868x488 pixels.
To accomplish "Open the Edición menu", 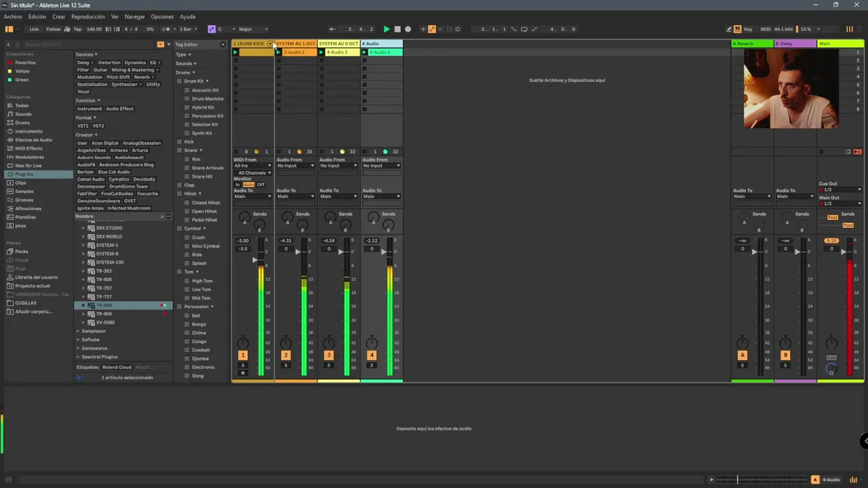I will pos(37,16).
